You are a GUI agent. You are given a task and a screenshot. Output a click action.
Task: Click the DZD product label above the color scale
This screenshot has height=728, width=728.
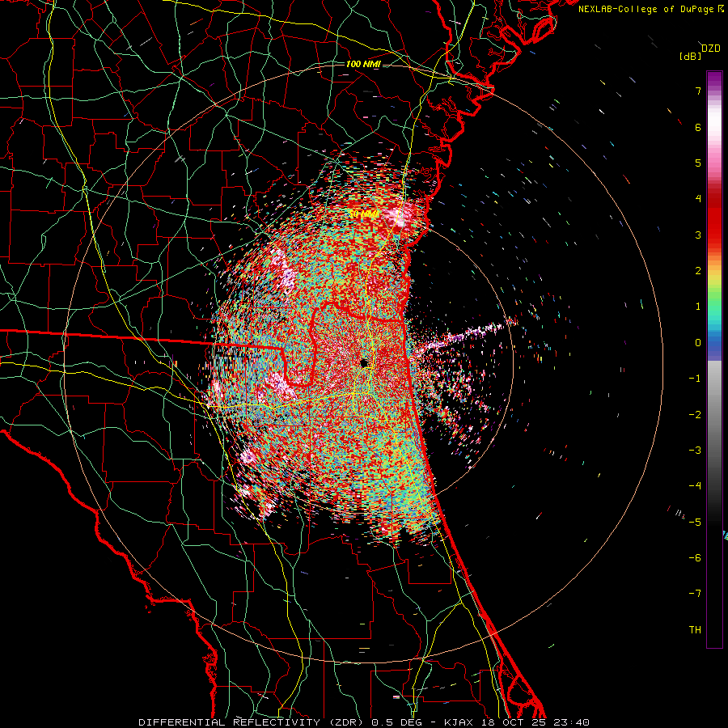click(x=711, y=49)
